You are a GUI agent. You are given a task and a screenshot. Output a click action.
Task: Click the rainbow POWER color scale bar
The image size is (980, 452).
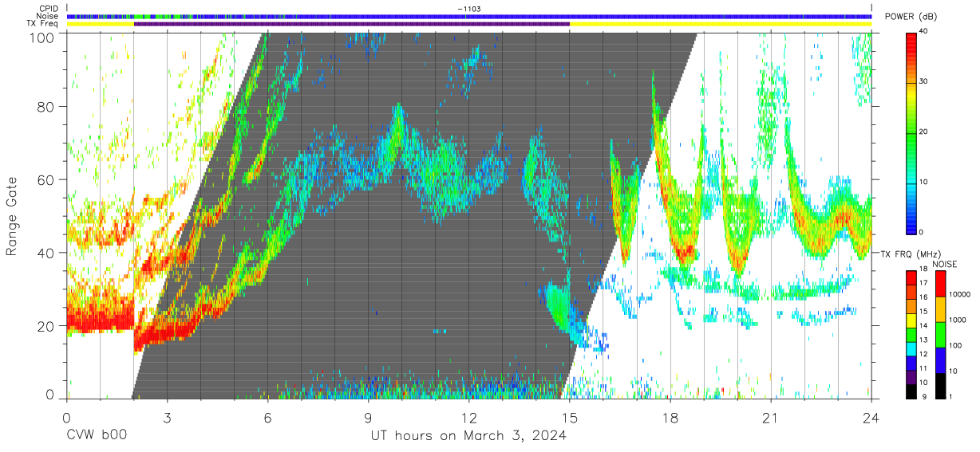coord(911,132)
